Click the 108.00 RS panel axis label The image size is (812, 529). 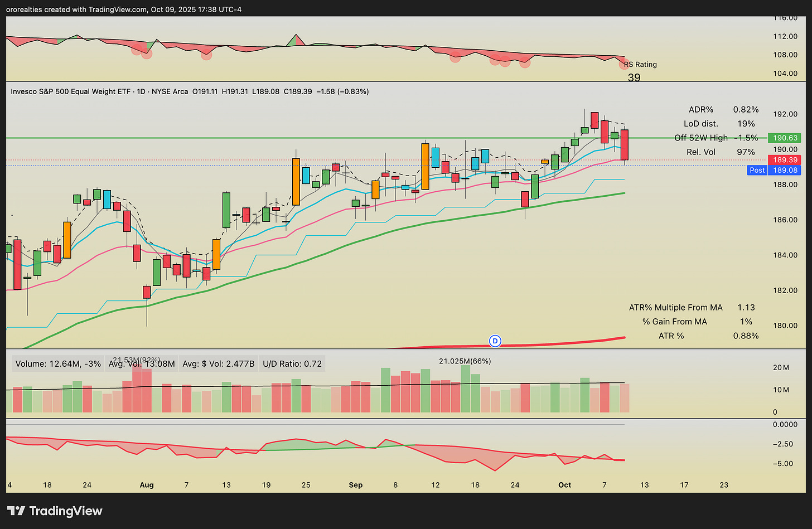786,55
